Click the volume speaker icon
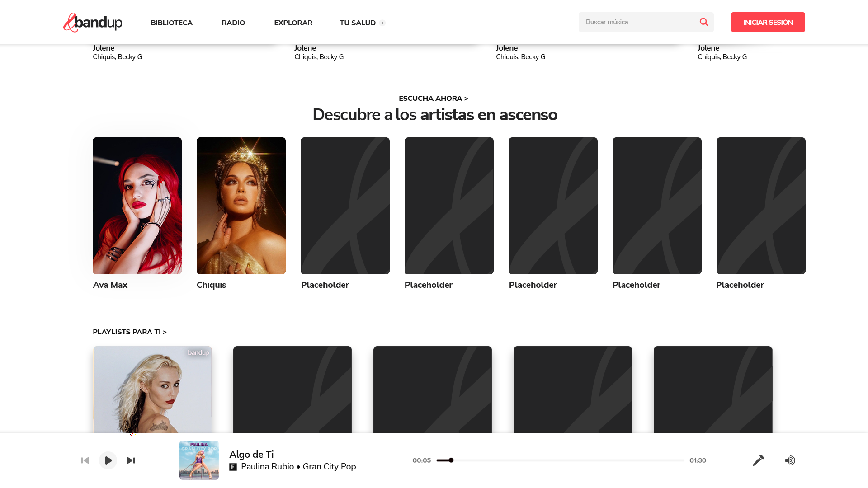The image size is (868, 488). (790, 460)
